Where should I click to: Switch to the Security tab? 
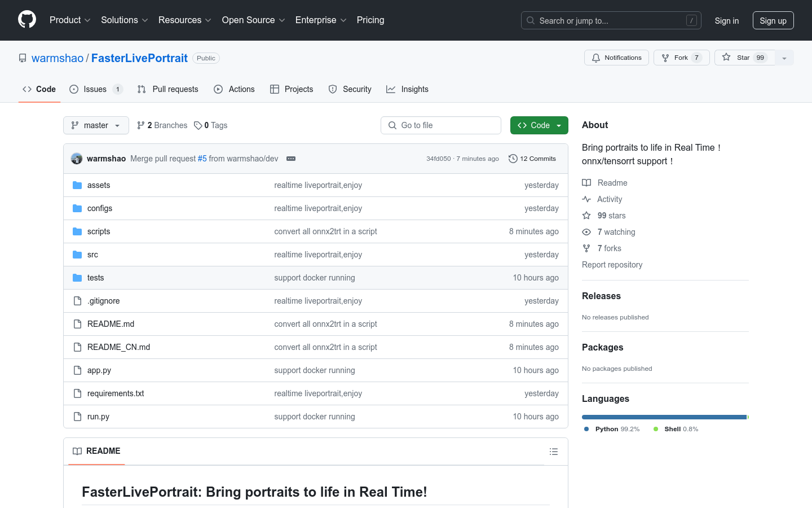350,89
